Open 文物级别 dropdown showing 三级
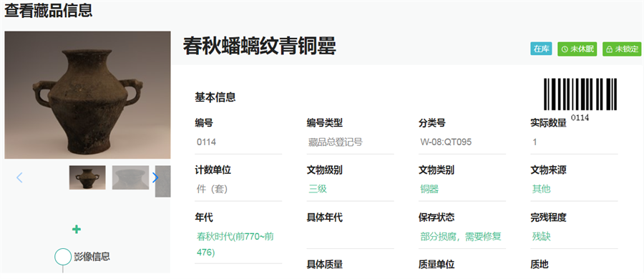Viewport: 644px width, 279px height. [350, 189]
